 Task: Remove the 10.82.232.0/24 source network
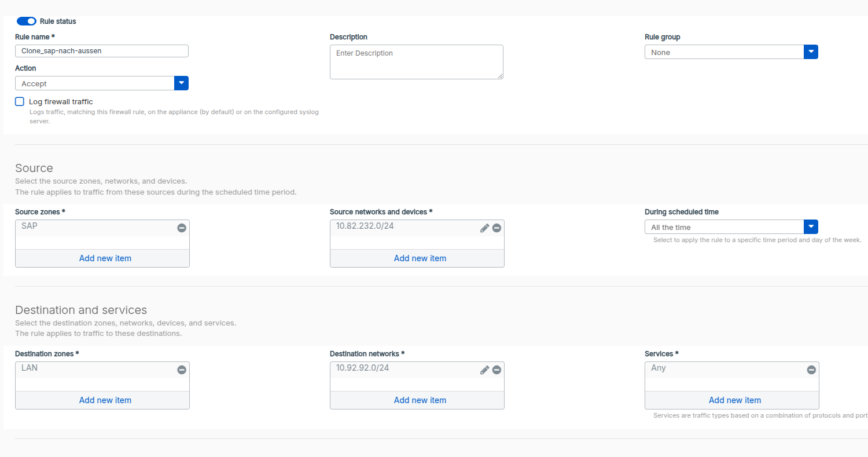(x=496, y=228)
